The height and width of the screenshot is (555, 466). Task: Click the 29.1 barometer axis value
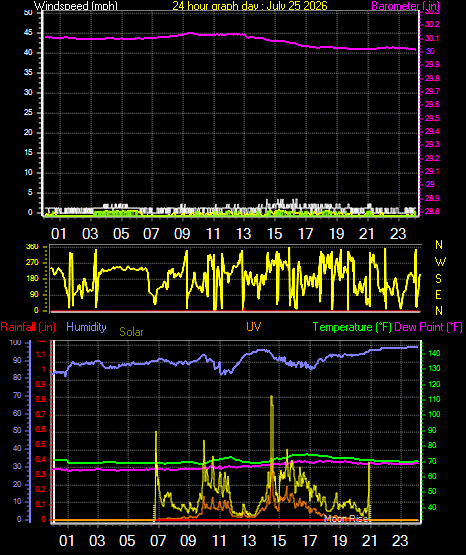(x=432, y=171)
